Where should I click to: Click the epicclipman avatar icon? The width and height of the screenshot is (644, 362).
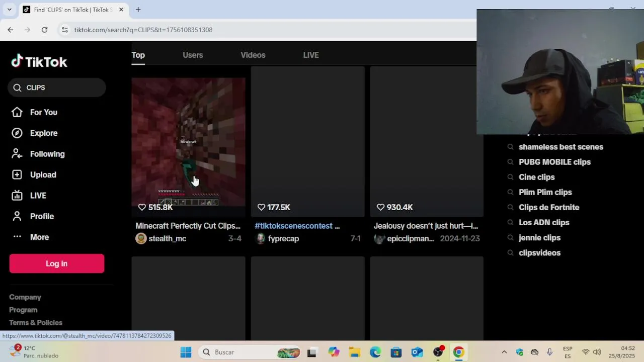(379, 238)
